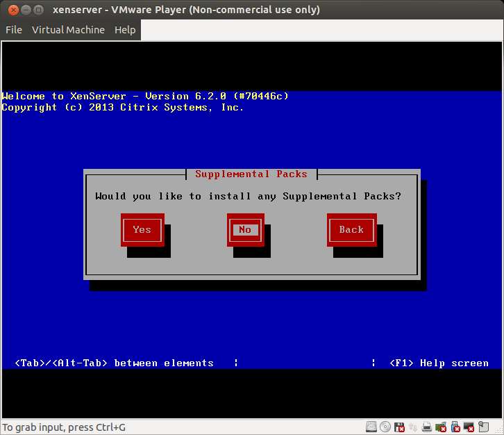Open the File menu
Screen dimensions: 504x435
point(14,30)
